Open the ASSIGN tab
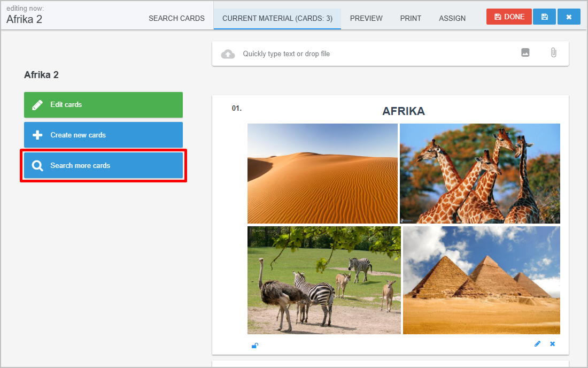Screen dimensions: 588x368 click(x=452, y=18)
